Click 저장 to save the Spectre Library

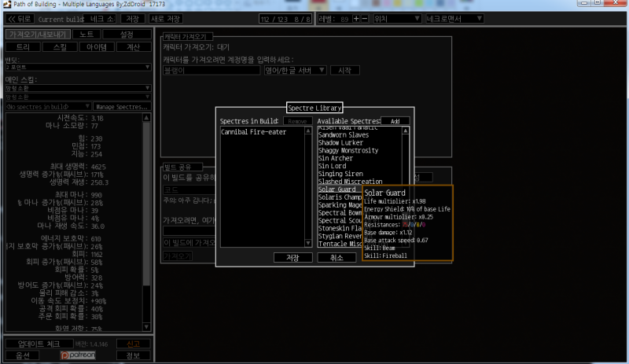[x=292, y=258]
